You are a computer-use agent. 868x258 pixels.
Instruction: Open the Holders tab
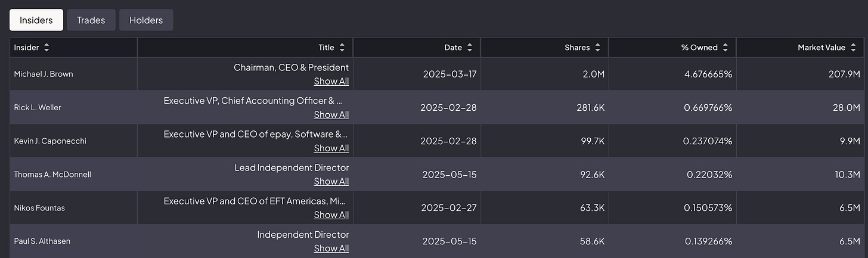point(146,20)
